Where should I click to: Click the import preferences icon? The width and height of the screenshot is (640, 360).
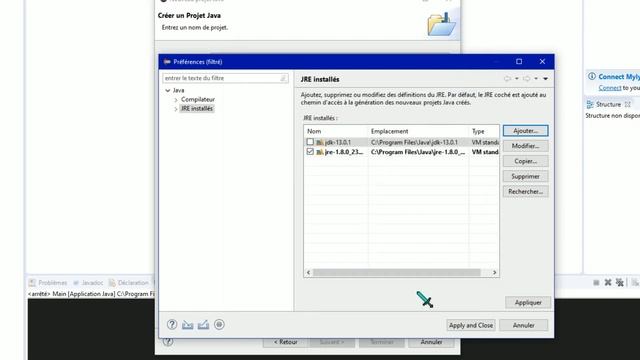click(187, 324)
